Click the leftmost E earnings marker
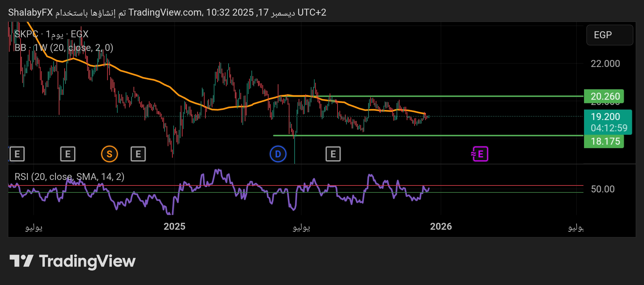Image resolution: width=644 pixels, height=285 pixels. point(17,154)
